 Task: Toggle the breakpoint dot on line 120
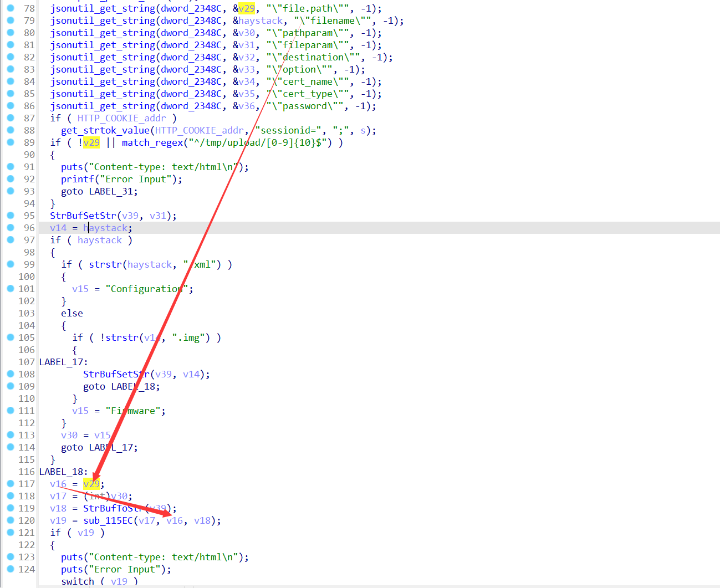click(x=10, y=520)
